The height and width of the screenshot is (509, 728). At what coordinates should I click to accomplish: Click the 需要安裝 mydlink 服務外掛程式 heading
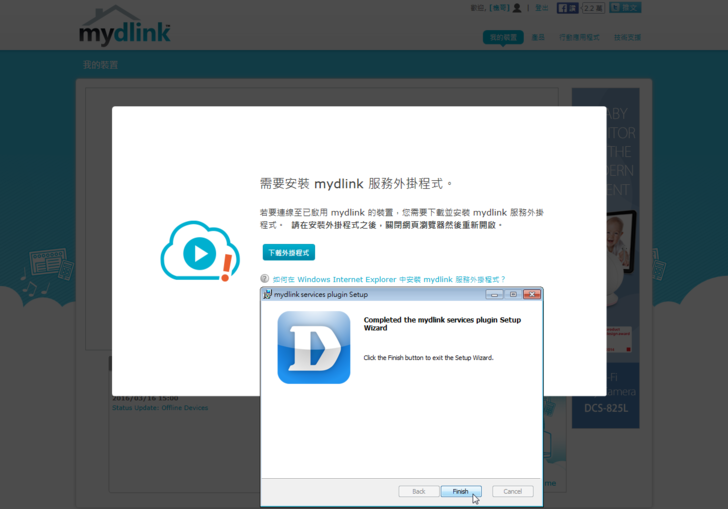click(356, 183)
